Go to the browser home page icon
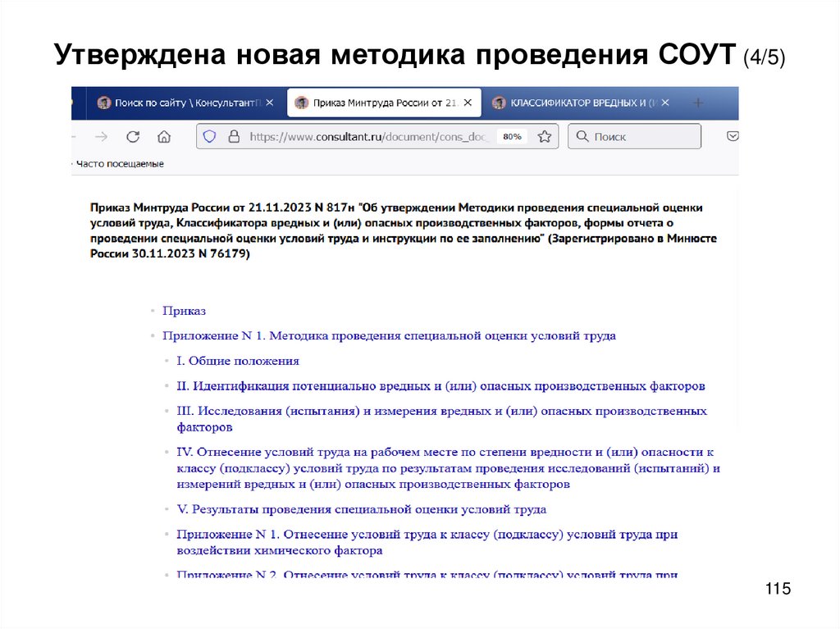This screenshot has width=840, height=629. coord(164,137)
